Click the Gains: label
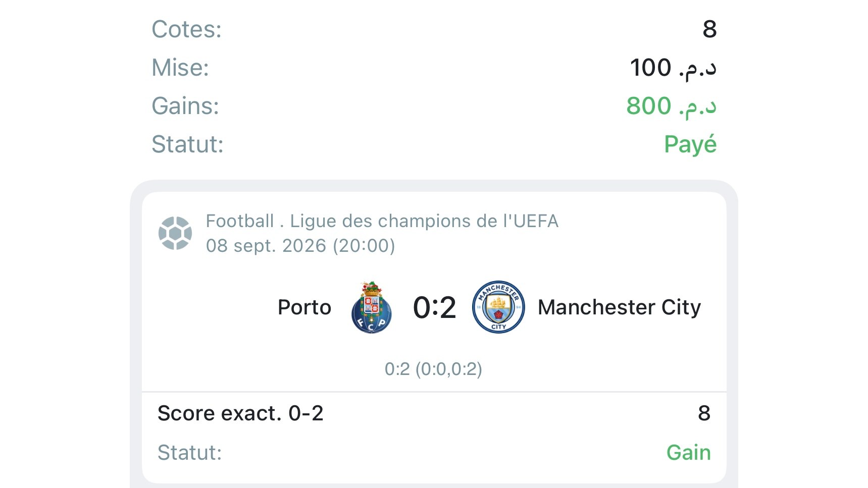 (185, 106)
